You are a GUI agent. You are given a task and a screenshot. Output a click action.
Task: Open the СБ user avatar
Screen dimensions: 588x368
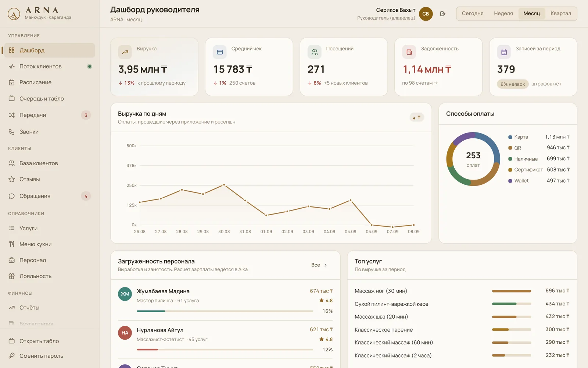pos(426,14)
